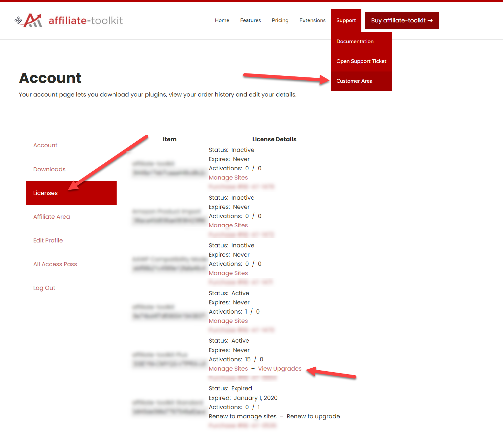Open Manage Sites for first inactive license
The height and width of the screenshot is (448, 503).
[x=228, y=178]
